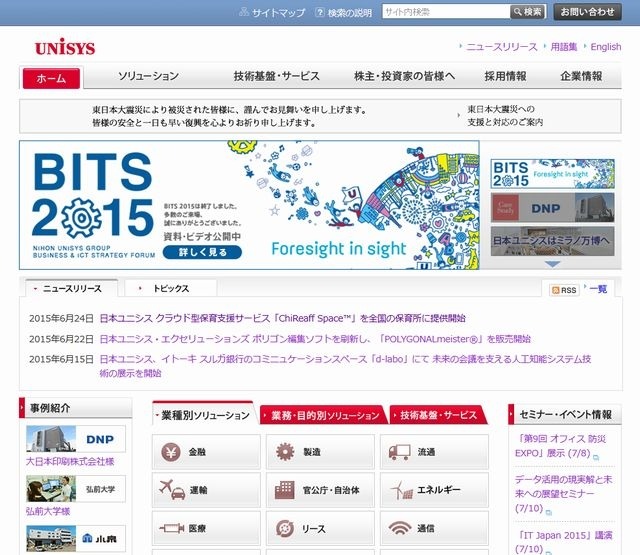Switch to the ニュースリリース tab
640x555 pixels.
(x=72, y=289)
